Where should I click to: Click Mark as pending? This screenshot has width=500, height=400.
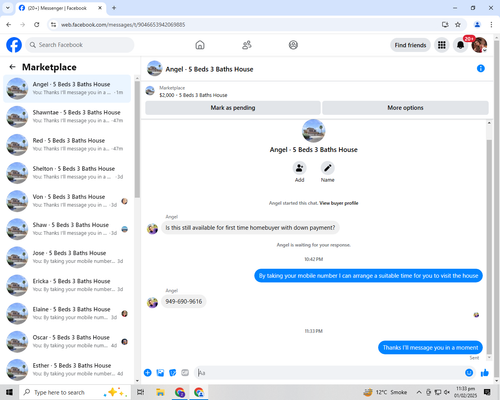pyautogui.click(x=233, y=108)
